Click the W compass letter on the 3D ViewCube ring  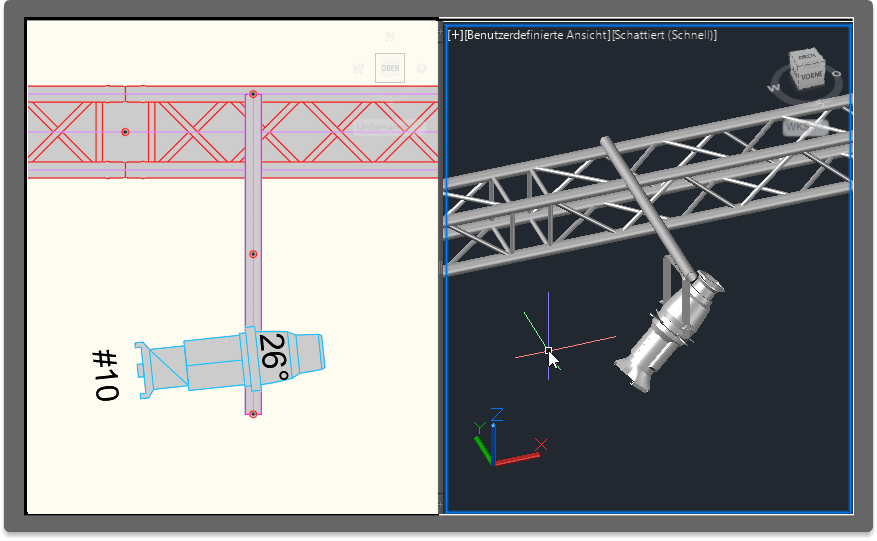772,88
